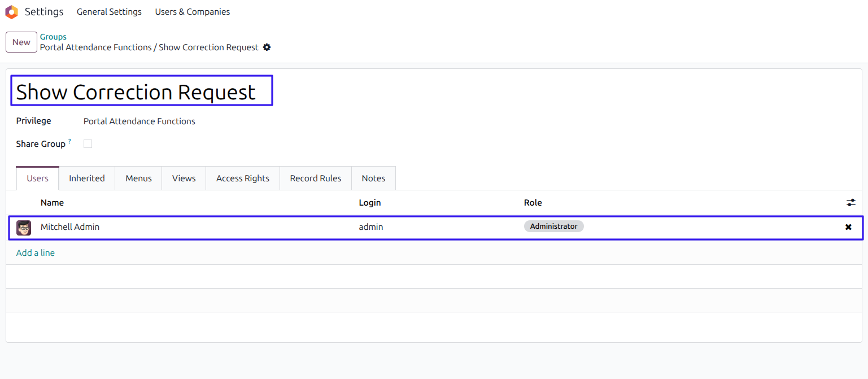Screen dimensions: 868x379
Task: Click the admin login cell
Action: click(371, 227)
